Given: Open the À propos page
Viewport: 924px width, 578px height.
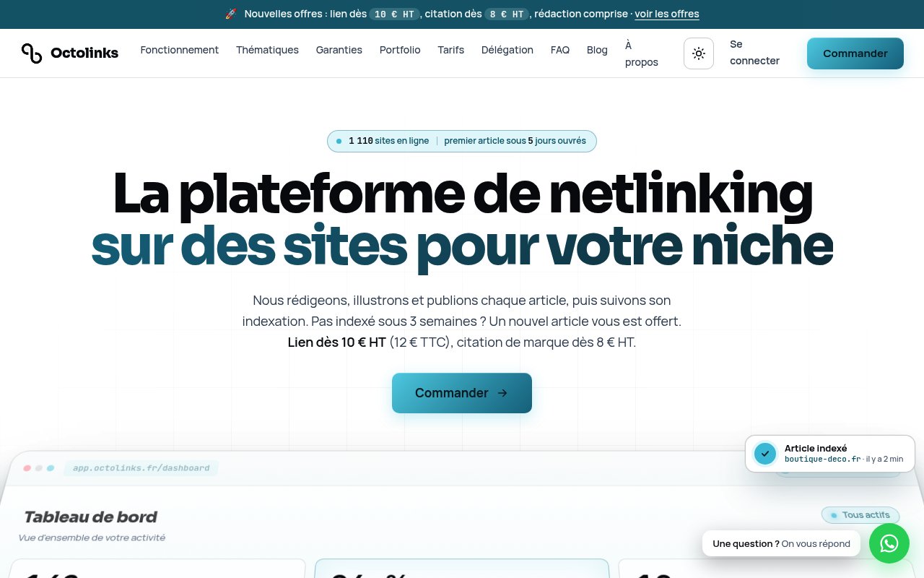Looking at the screenshot, I should point(642,53).
